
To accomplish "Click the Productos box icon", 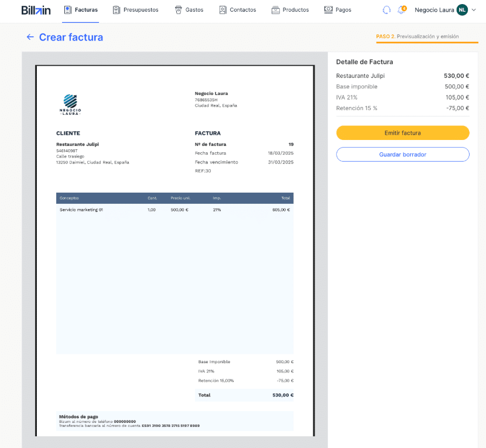I will pos(276,10).
